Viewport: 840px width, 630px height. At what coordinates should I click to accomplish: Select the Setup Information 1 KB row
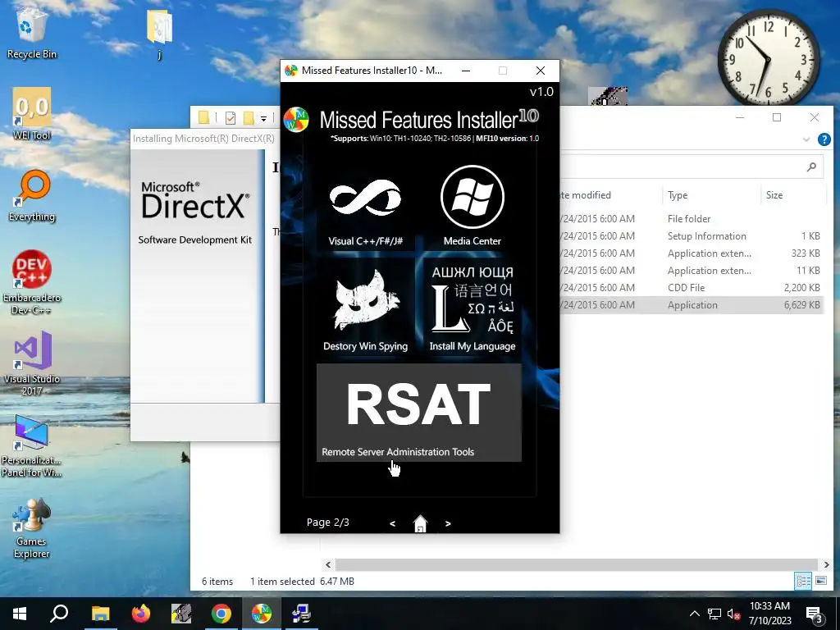692,235
